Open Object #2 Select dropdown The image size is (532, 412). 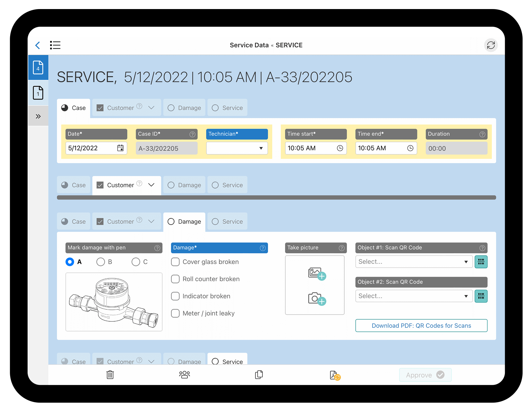coord(414,296)
